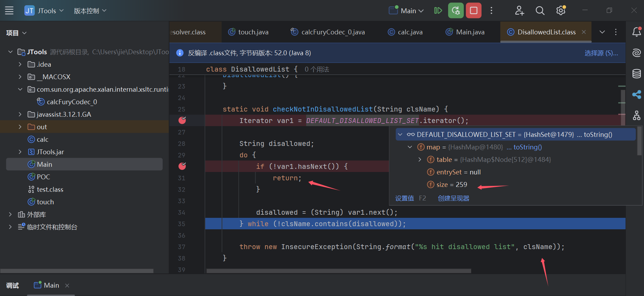Open the blue share-nodes sidebar icon
The width and height of the screenshot is (644, 296).
pyautogui.click(x=637, y=94)
